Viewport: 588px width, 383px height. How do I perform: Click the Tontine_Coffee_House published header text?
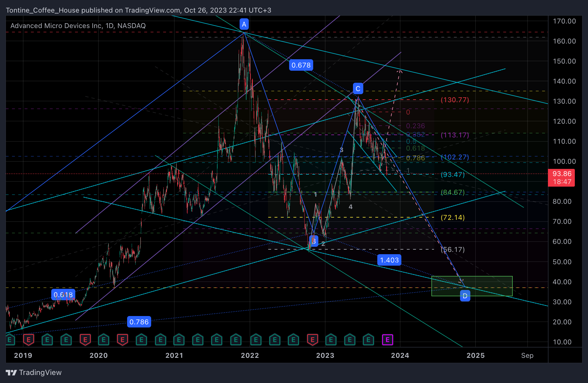pos(138,10)
